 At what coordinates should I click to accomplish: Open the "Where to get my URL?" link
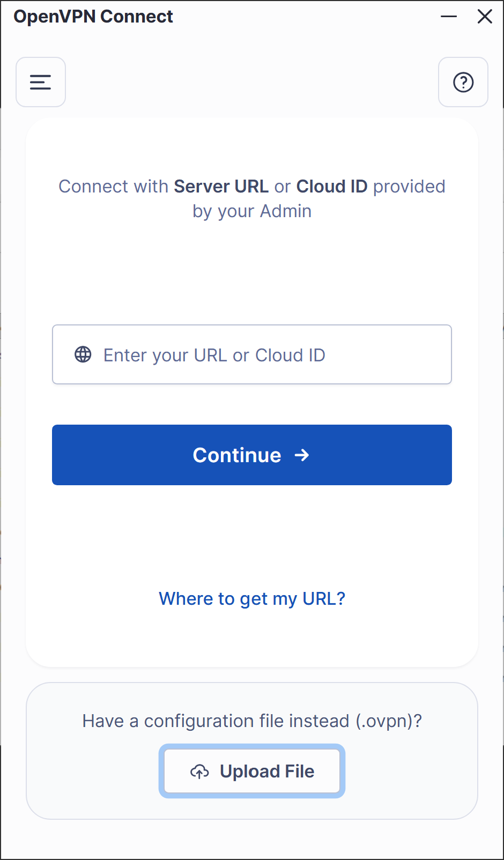click(x=252, y=598)
